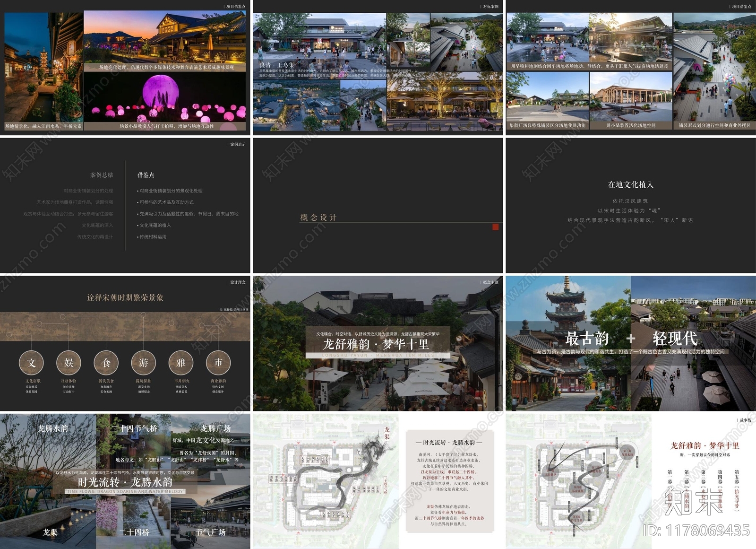Click the 二十四桥 label
756x549 pixels.
click(x=134, y=532)
